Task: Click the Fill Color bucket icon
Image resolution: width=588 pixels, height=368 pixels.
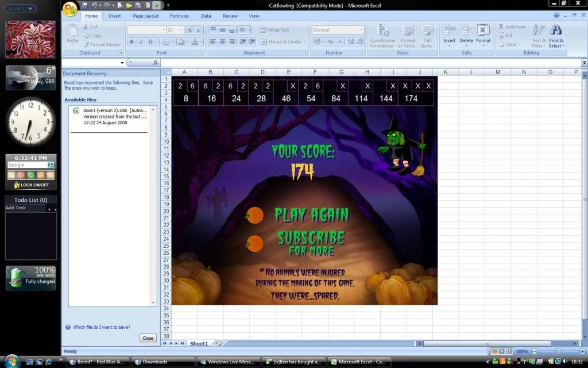Action: pyautogui.click(x=181, y=41)
